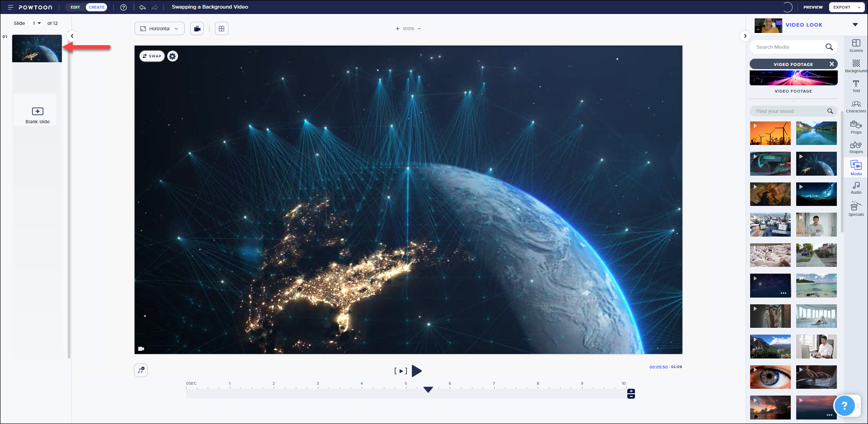Open the slide number dropdown
The height and width of the screenshot is (424, 868).
(37, 23)
